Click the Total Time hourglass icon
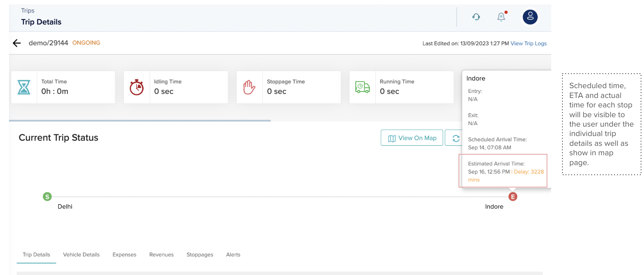 (24, 87)
